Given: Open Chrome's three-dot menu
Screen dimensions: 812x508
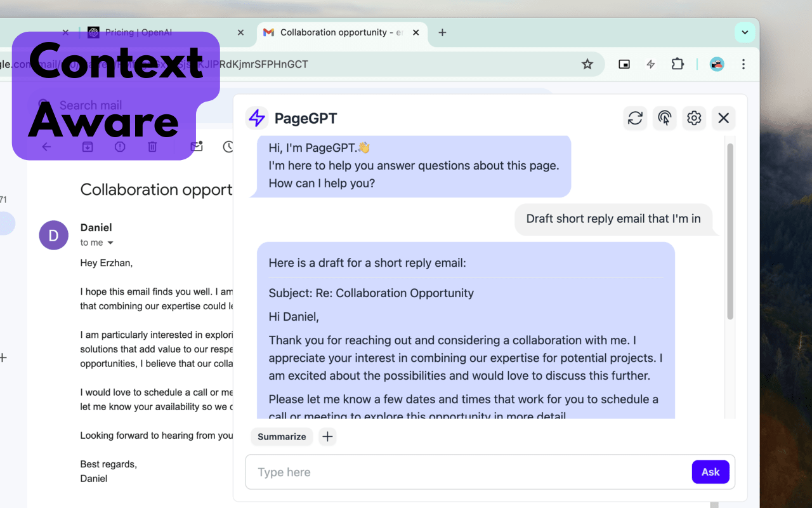Looking at the screenshot, I should [743, 63].
